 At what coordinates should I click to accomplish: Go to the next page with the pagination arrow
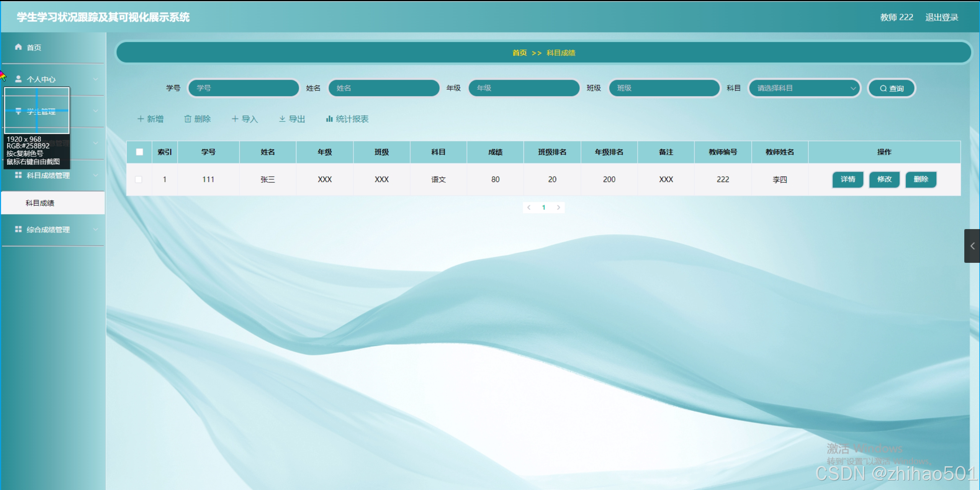[558, 207]
